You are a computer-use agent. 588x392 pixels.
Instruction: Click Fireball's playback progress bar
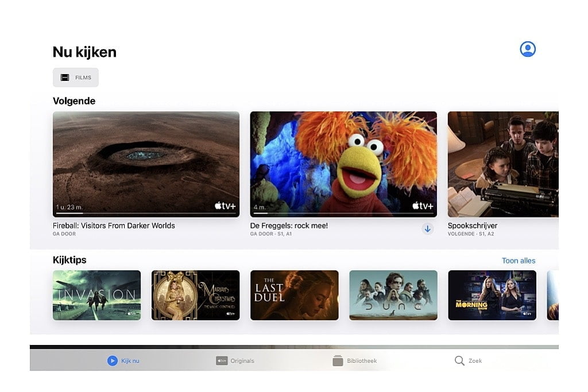click(x=146, y=214)
